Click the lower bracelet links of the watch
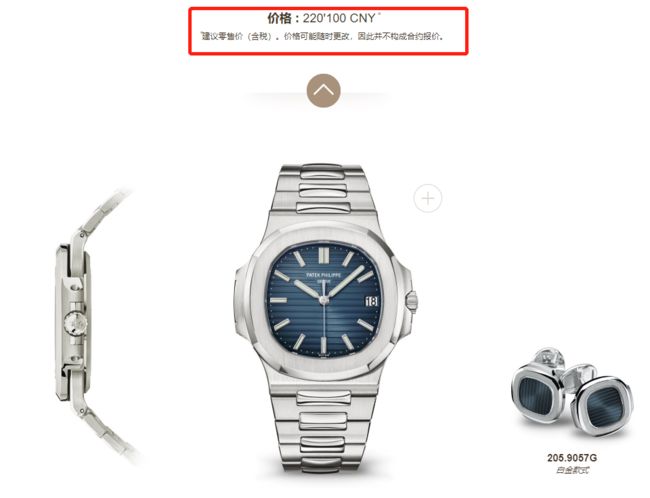 click(x=323, y=431)
